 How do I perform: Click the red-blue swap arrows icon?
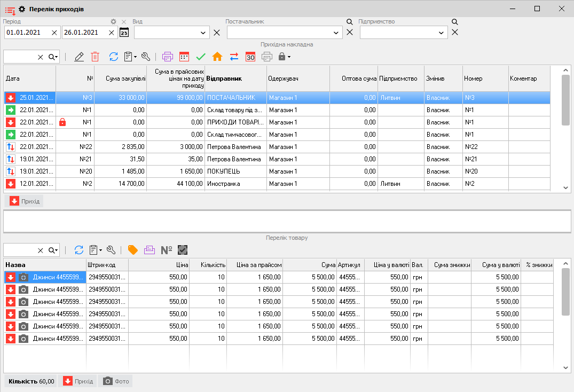tap(234, 57)
